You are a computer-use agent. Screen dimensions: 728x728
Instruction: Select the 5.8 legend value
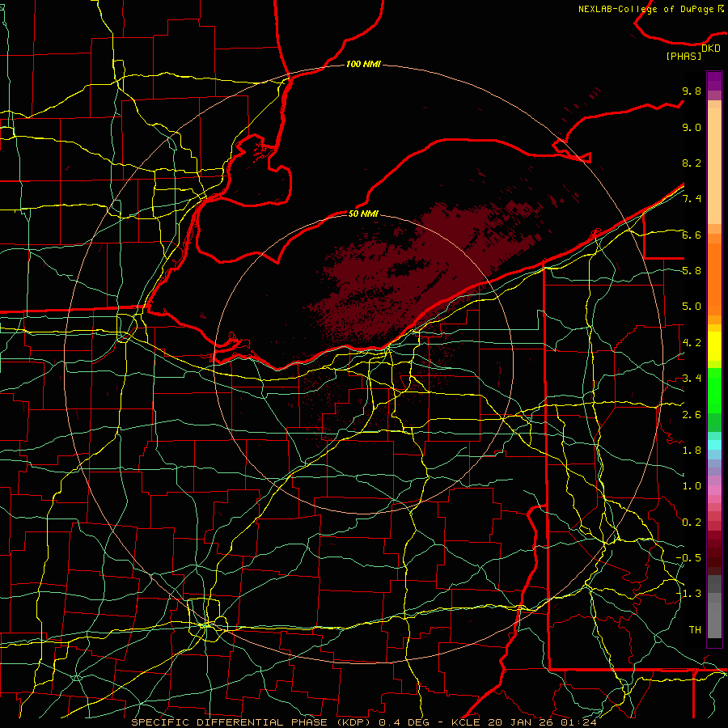[692, 271]
